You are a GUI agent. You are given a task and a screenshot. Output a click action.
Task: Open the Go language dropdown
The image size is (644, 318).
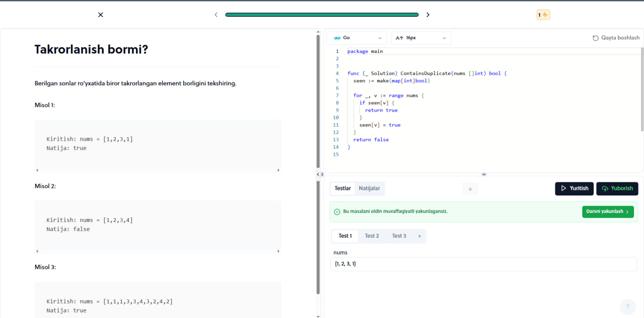point(357,38)
